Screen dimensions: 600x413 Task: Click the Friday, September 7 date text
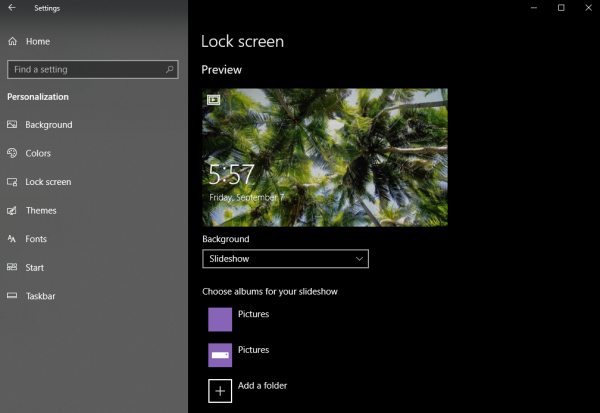246,198
